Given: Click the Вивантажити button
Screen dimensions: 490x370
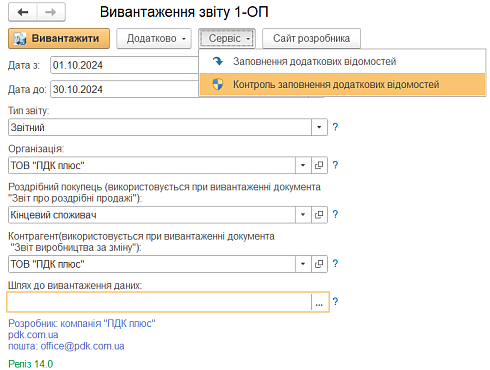Looking at the screenshot, I should 59,38.
